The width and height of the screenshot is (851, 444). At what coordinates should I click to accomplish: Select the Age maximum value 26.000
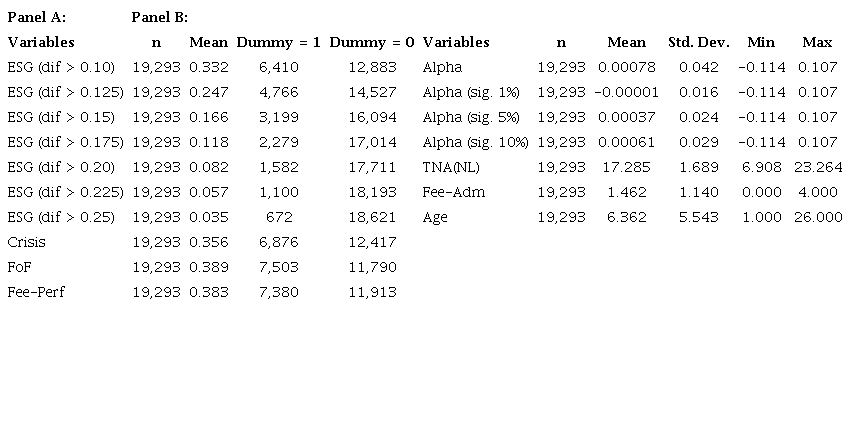click(818, 217)
